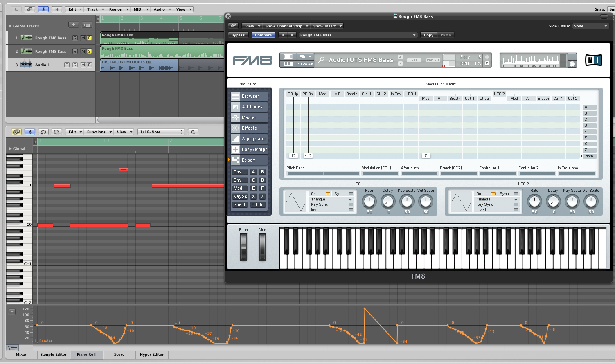Toggle Record enable on track 2 Rough FM8 Bass
Viewport: 615px width, 364px height.
click(75, 51)
